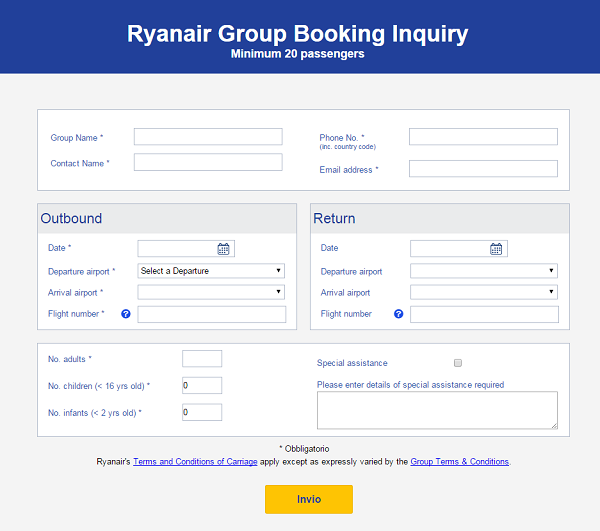Click the 'Special assistance' label text

352,363
